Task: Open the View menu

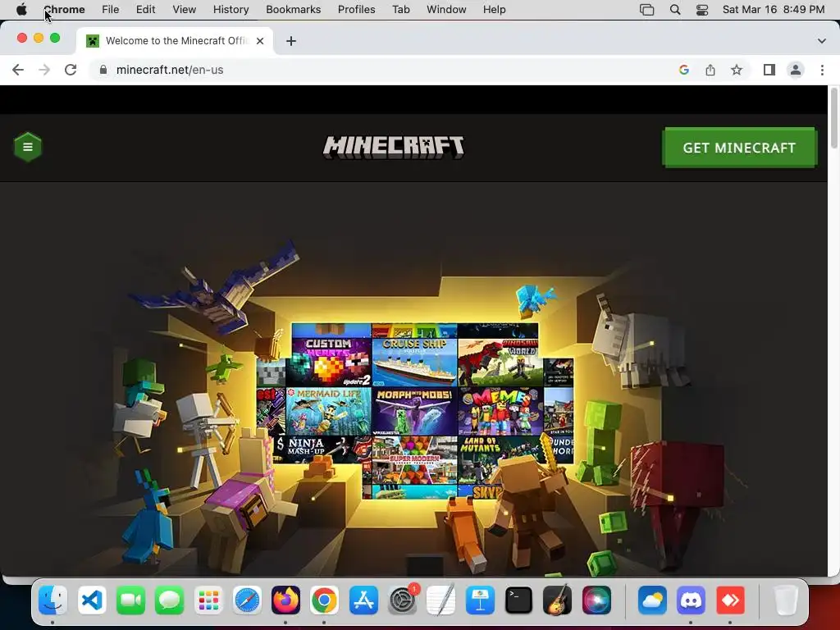Action: tap(185, 10)
